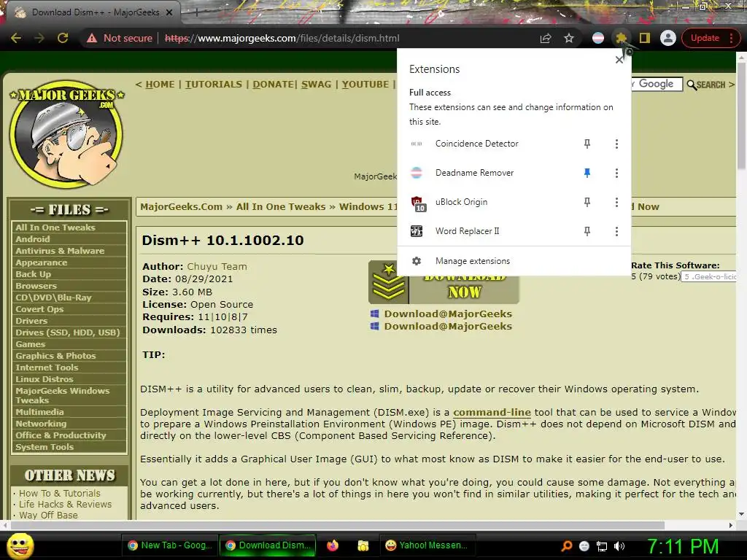Open Yahoo! Messenger taskbar item
This screenshot has height=560, width=747.
tap(427, 545)
